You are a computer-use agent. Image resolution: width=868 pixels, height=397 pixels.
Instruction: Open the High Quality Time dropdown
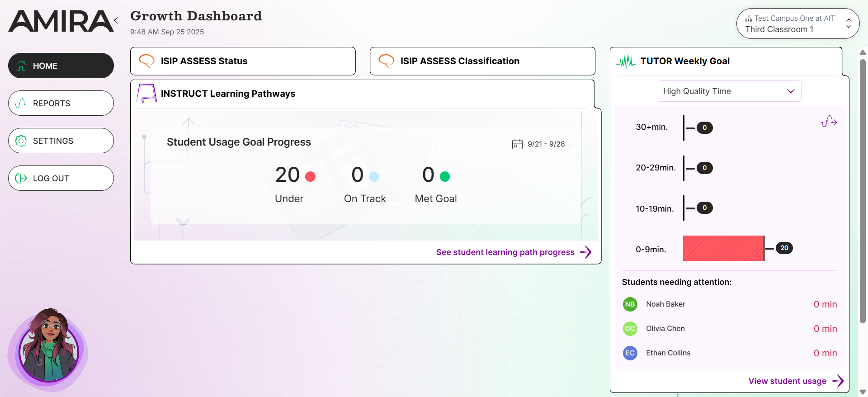(x=729, y=91)
